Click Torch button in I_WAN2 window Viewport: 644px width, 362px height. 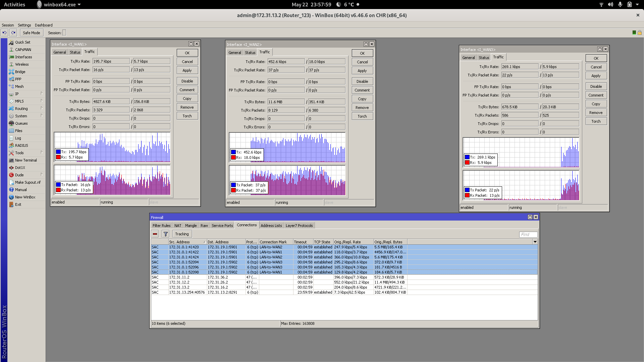click(362, 116)
